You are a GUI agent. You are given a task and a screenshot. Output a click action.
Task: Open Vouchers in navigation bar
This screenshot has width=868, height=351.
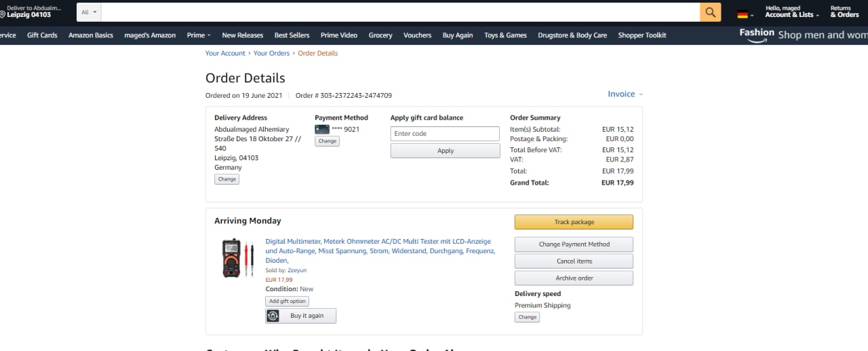pos(417,35)
